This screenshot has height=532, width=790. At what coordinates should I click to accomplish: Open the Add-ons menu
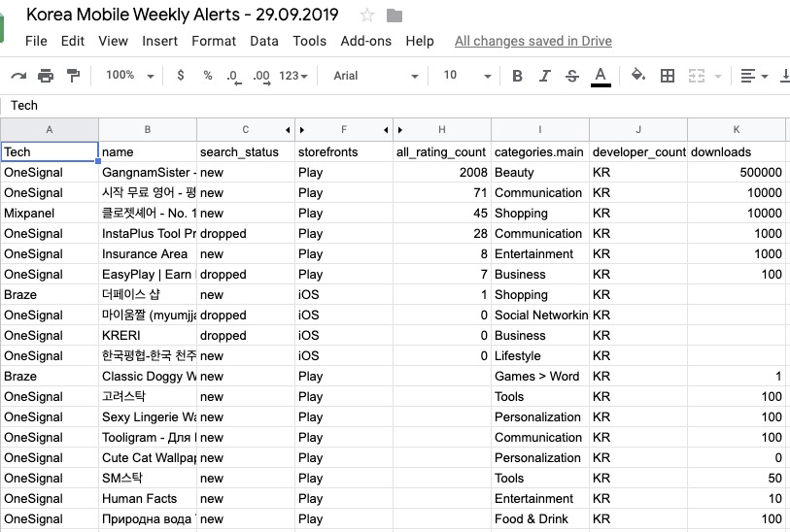tap(365, 41)
